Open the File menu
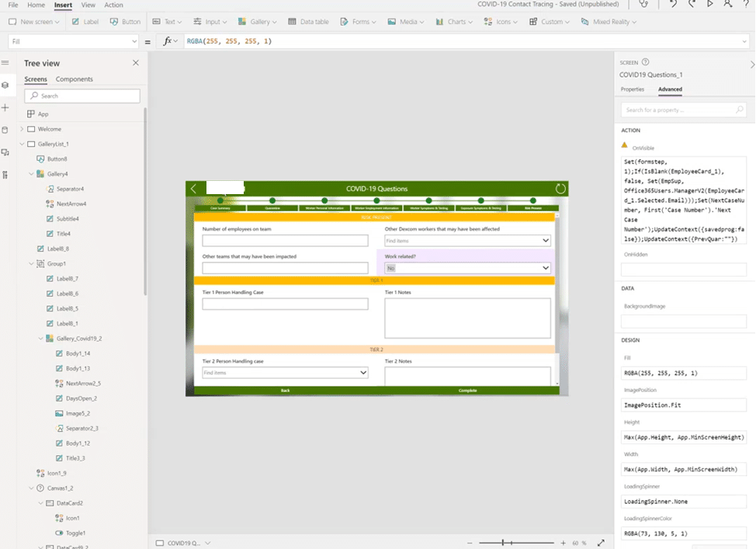The image size is (756, 549). (13, 5)
